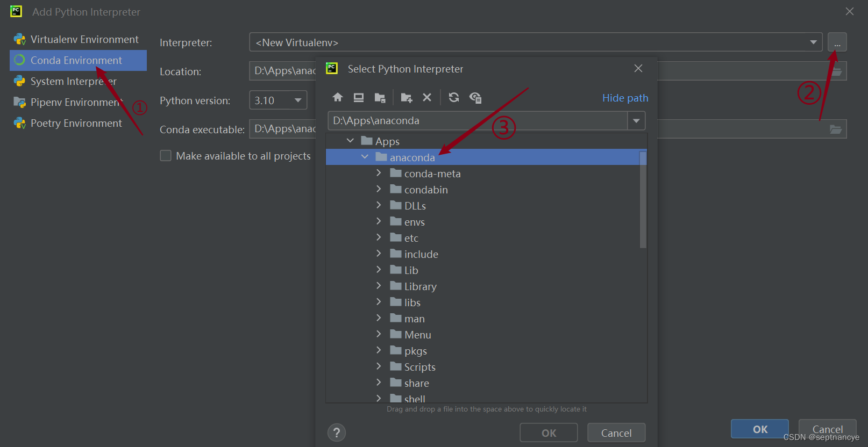868x447 pixels.
Task: Expand the Lib folder
Action: pos(379,270)
